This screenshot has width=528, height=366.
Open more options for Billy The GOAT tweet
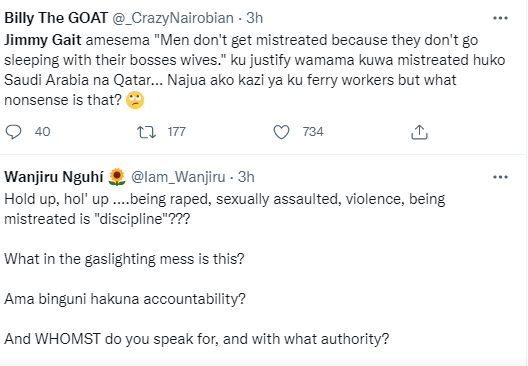[500, 18]
